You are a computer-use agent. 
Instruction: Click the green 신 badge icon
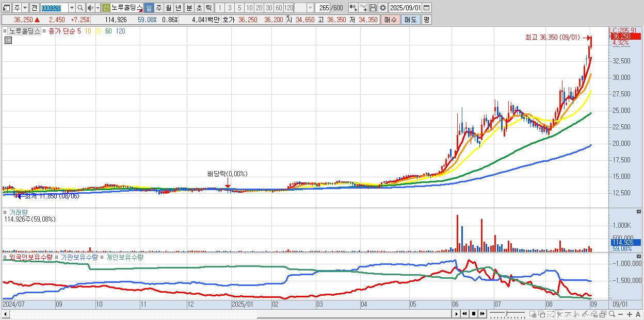[106, 8]
